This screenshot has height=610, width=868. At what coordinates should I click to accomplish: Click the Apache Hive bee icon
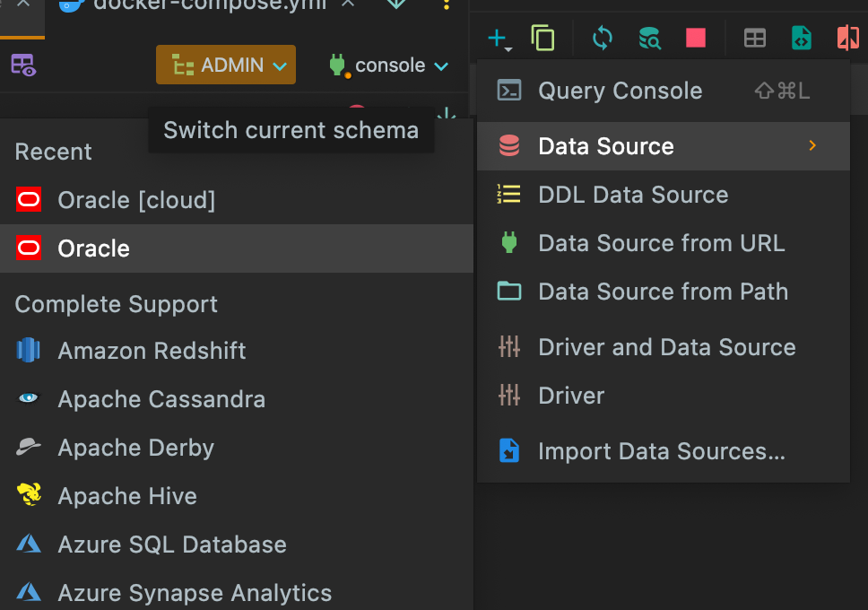(29, 494)
